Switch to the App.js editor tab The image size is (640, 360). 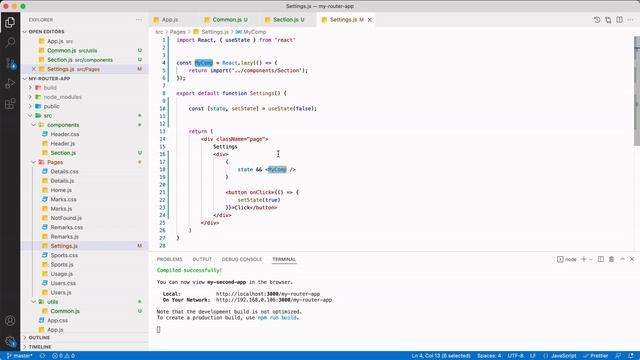(x=170, y=20)
